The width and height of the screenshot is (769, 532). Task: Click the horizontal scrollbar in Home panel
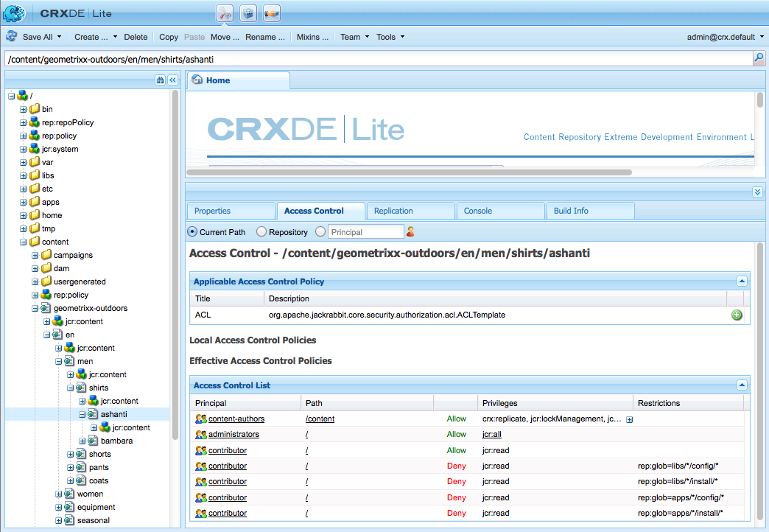(x=409, y=172)
